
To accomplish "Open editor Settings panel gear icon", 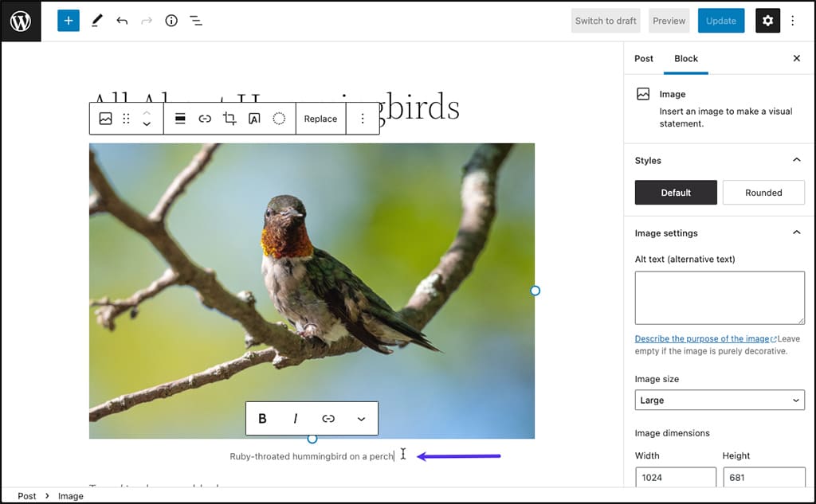I will point(767,20).
